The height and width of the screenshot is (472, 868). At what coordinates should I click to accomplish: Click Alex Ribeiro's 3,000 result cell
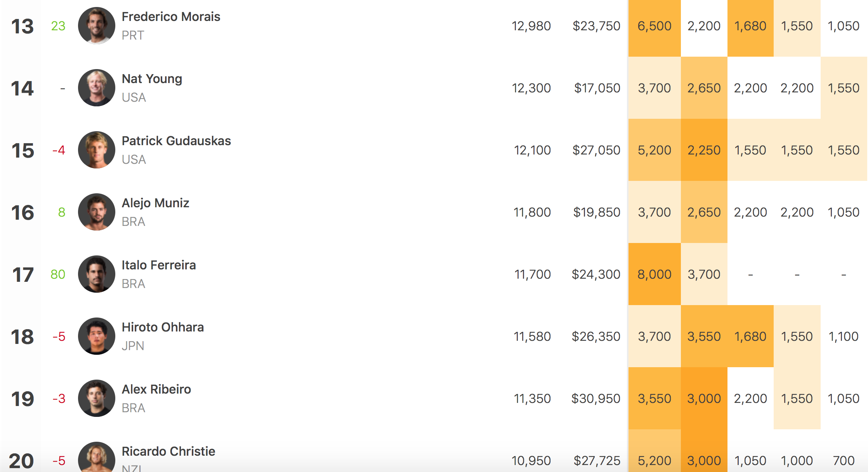704,399
